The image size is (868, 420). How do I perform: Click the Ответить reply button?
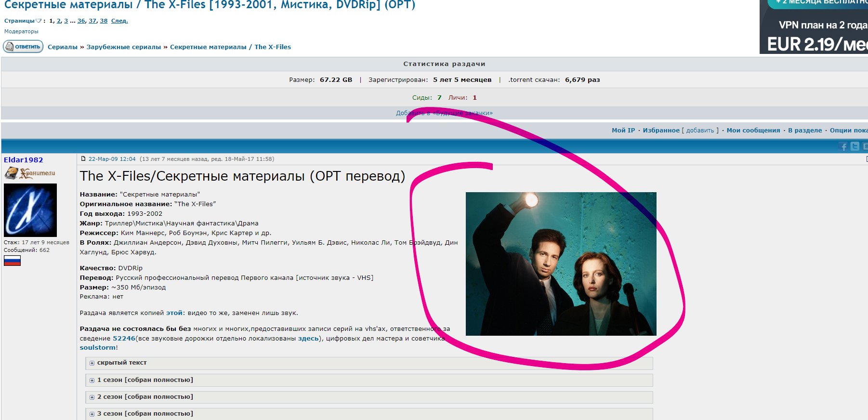coord(23,47)
